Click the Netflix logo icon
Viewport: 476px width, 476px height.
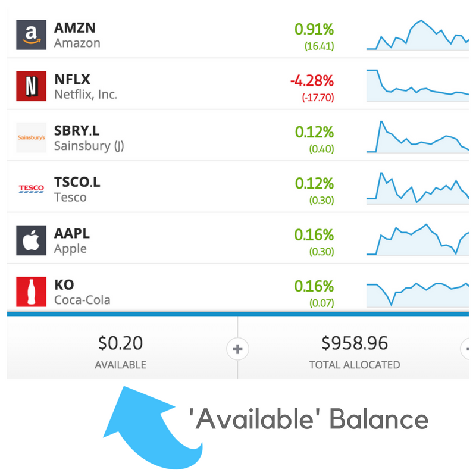[x=32, y=86]
